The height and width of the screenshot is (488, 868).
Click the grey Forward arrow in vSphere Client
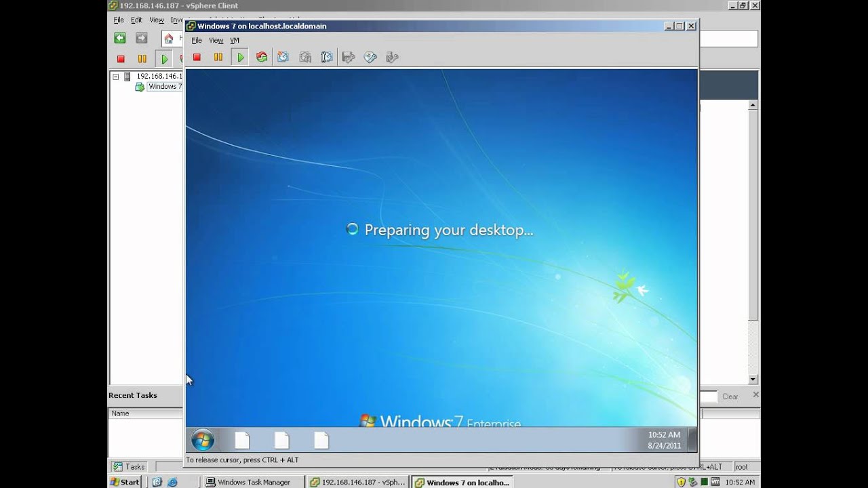[x=141, y=39]
